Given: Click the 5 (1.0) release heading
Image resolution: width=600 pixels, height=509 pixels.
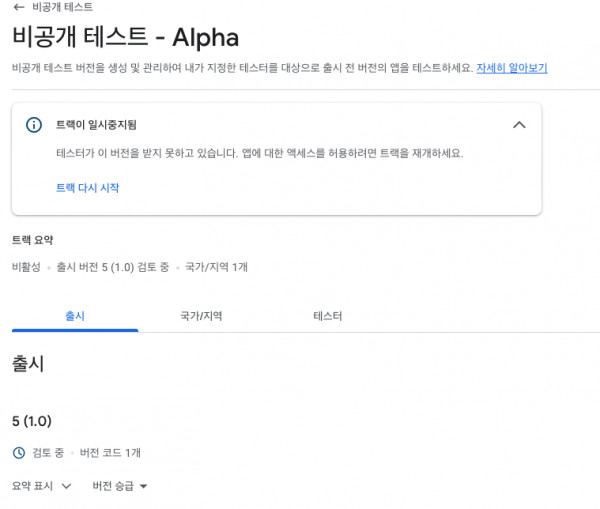Looking at the screenshot, I should [x=32, y=421].
